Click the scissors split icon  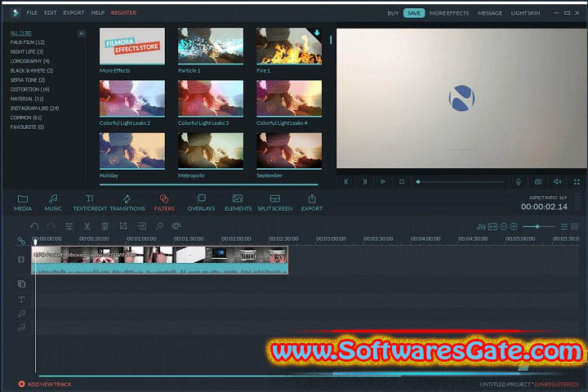tap(87, 226)
